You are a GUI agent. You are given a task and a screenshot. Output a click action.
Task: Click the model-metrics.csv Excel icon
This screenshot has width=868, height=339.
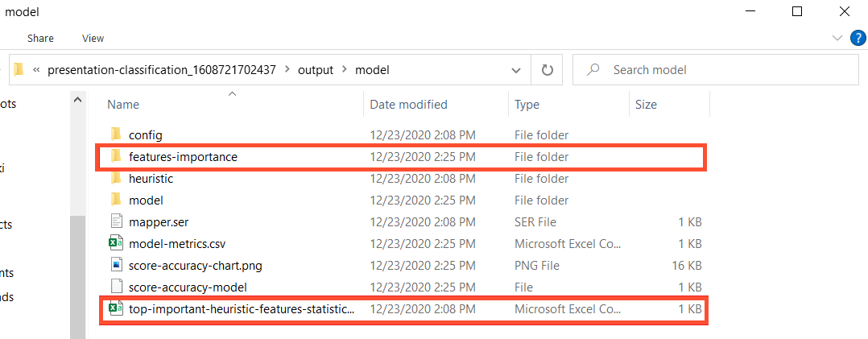click(116, 244)
